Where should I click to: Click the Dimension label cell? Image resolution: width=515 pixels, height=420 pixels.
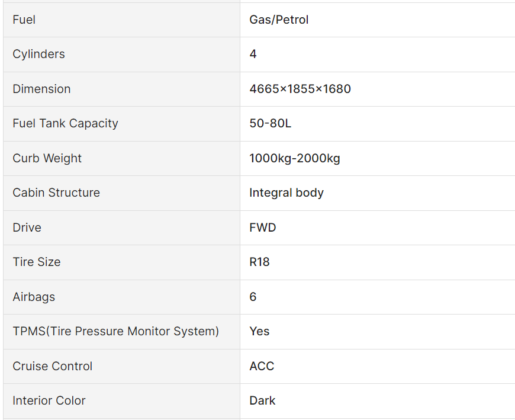coord(41,89)
